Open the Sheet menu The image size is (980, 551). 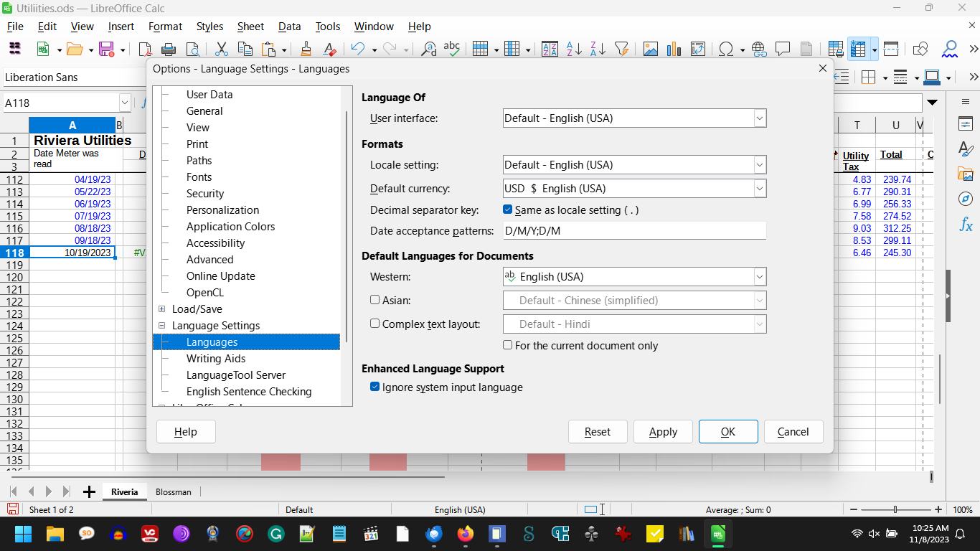250,27
